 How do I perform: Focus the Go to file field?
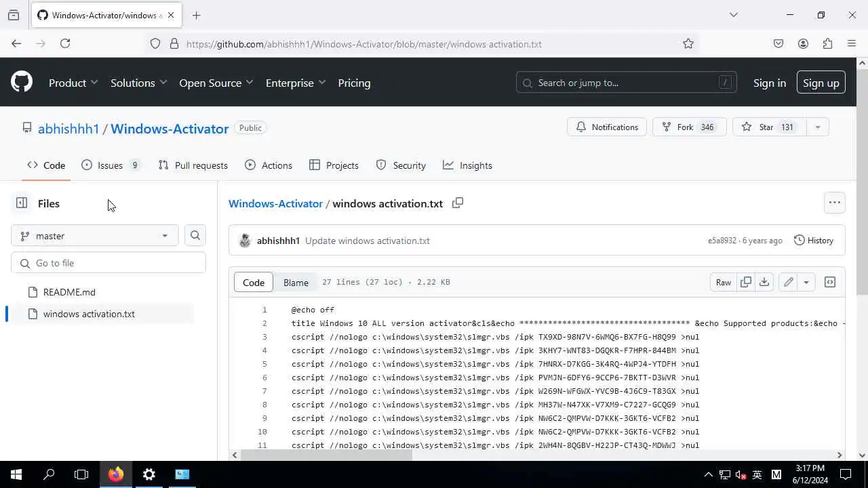tap(108, 263)
